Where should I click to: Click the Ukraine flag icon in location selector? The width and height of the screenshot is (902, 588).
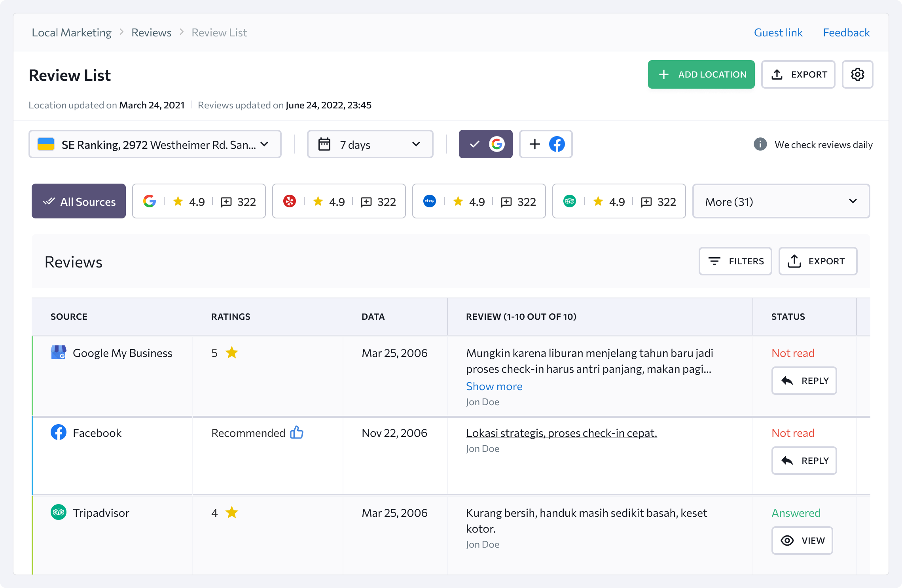click(x=46, y=144)
